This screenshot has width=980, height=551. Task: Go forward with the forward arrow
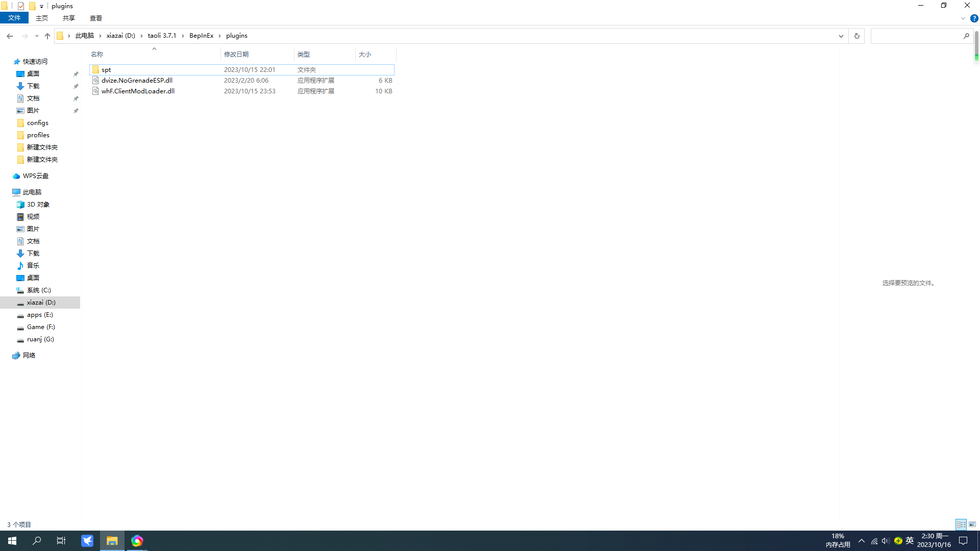click(x=24, y=36)
